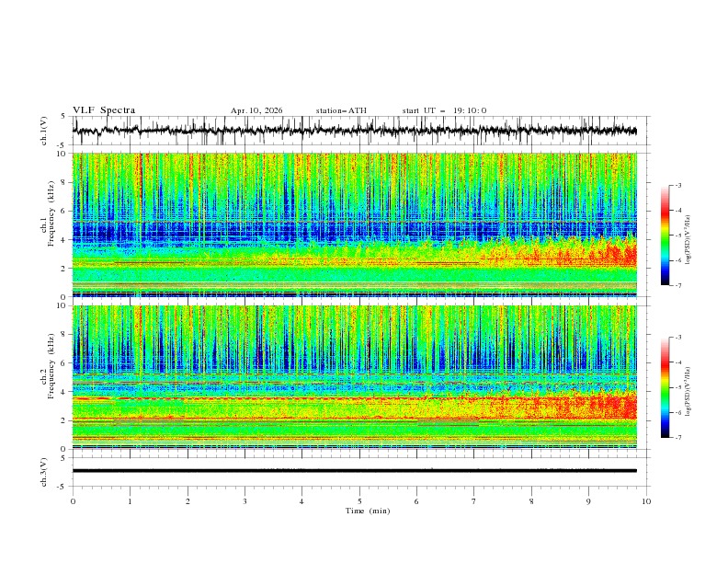Click the 'ch.3(V)' axis label
Image resolution: width=728 pixels, height=563 pixels.
click(44, 472)
